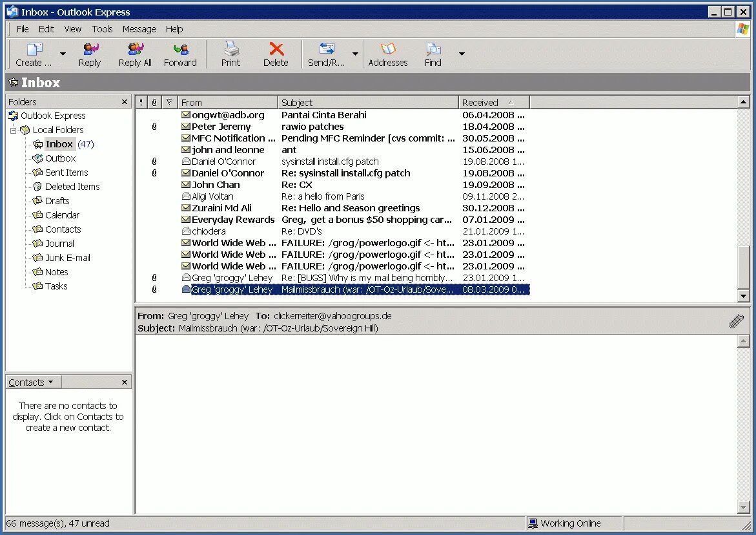Select the Everyday Rewards message
This screenshot has height=535, width=756.
tap(332, 220)
